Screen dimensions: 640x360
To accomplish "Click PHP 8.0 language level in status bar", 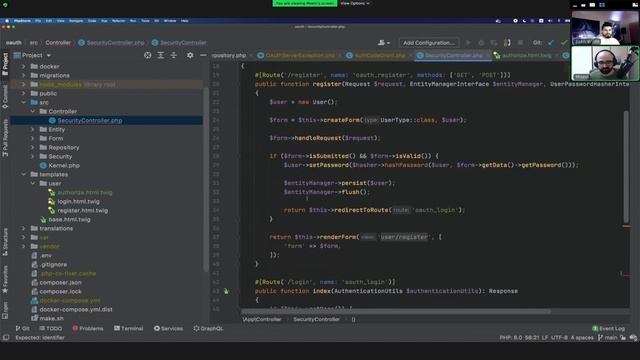I will (510, 338).
